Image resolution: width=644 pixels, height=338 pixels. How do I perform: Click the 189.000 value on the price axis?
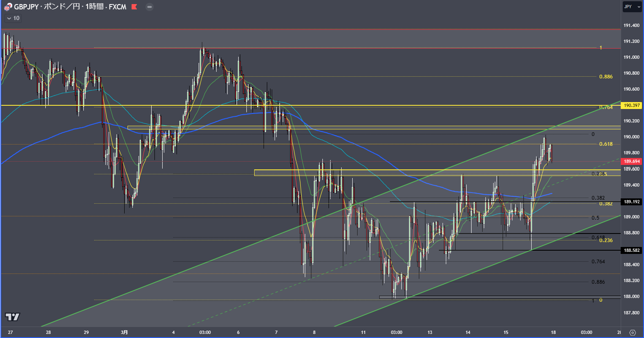tap(631, 217)
